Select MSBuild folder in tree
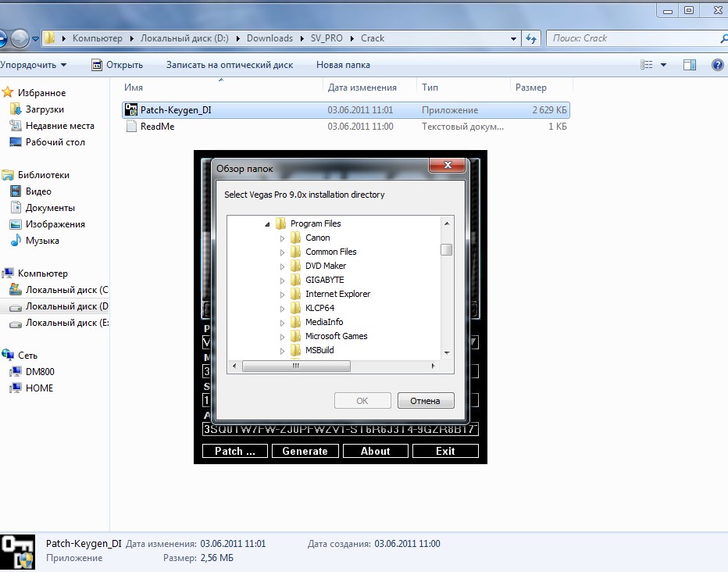Viewport: 728px width, 572px height. pyautogui.click(x=319, y=350)
